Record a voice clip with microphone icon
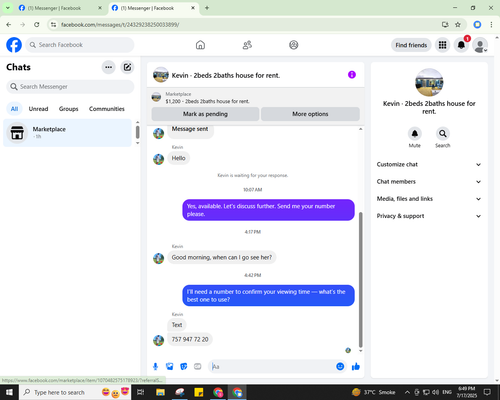 (x=155, y=367)
